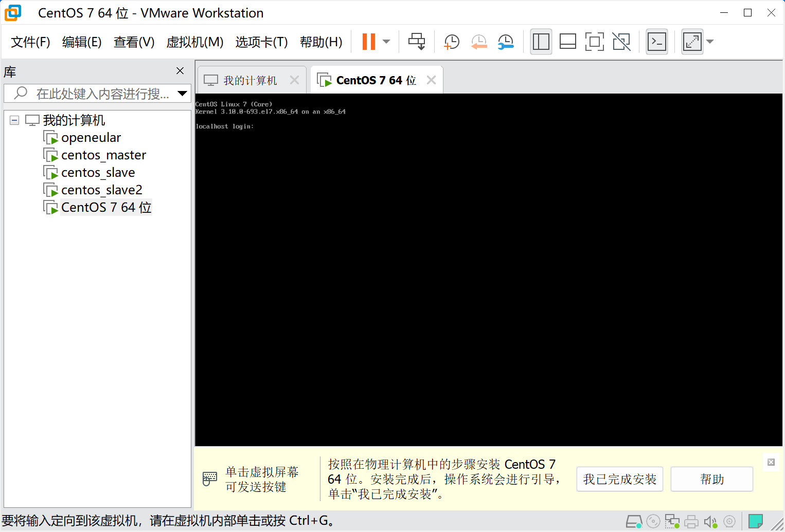The image size is (785, 532).
Task: Click the message log icon in status bar
Action: [756, 521]
